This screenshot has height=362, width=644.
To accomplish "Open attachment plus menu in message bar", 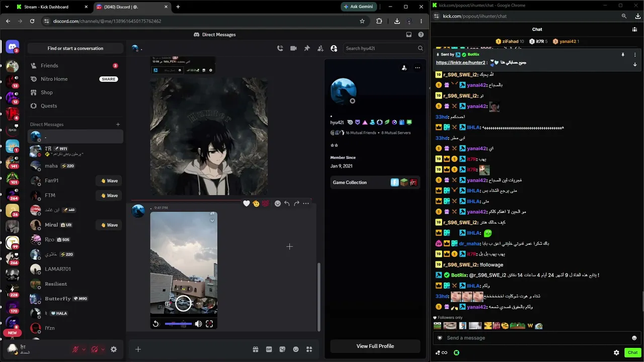I will (x=138, y=349).
